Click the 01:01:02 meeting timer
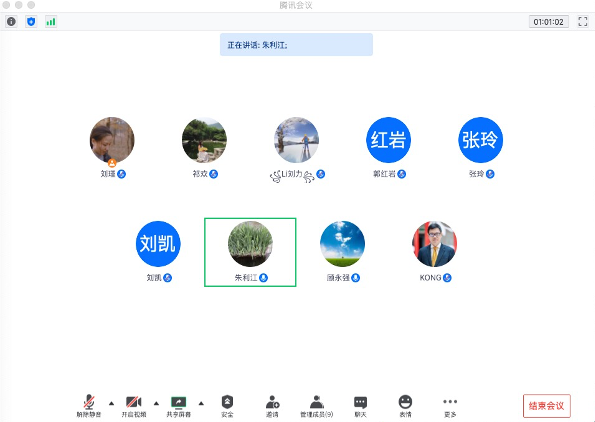The image size is (595, 422). point(549,22)
